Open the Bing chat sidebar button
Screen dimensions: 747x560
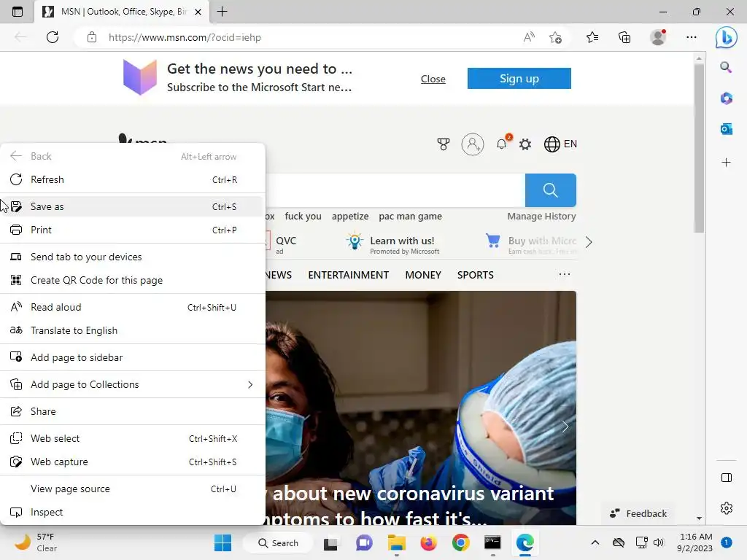pyautogui.click(x=726, y=37)
